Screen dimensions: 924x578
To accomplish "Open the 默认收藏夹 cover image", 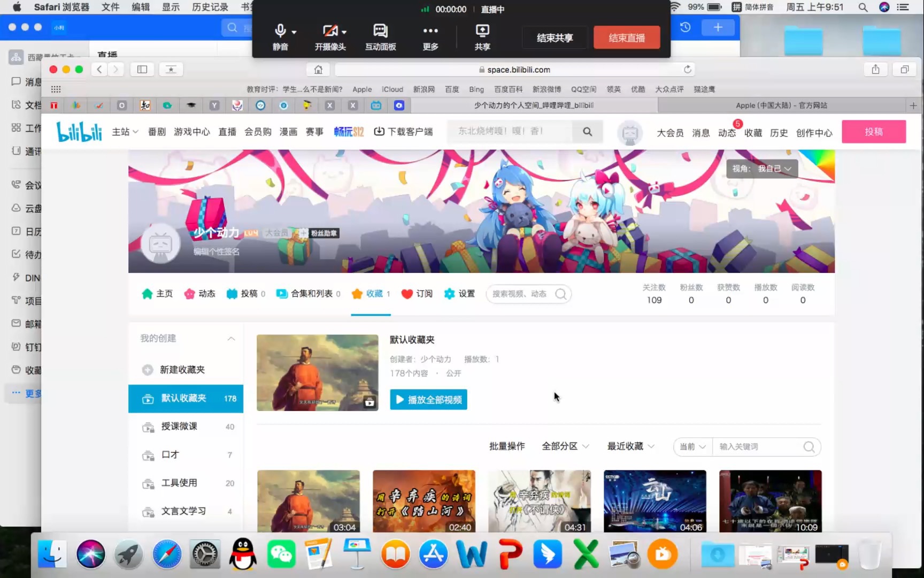I will point(317,373).
